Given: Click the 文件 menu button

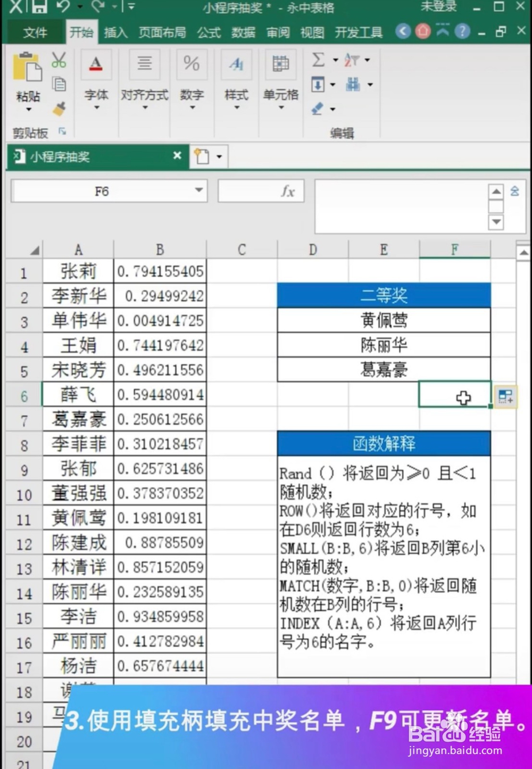Looking at the screenshot, I should [x=35, y=32].
